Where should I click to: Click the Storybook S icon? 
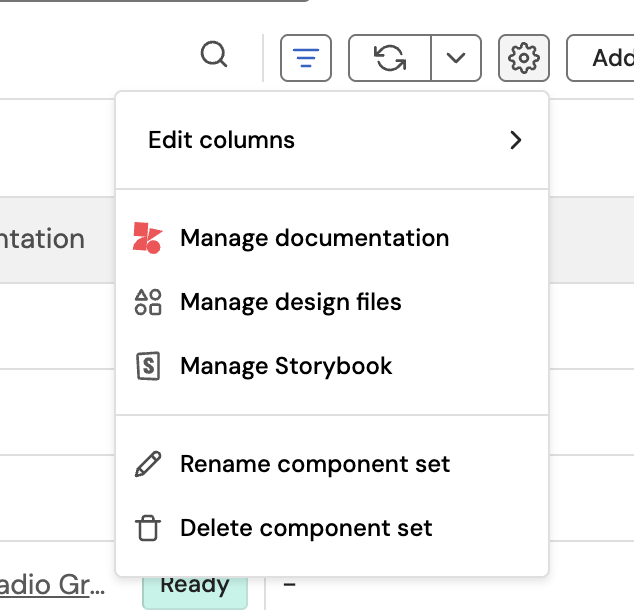tap(148, 366)
